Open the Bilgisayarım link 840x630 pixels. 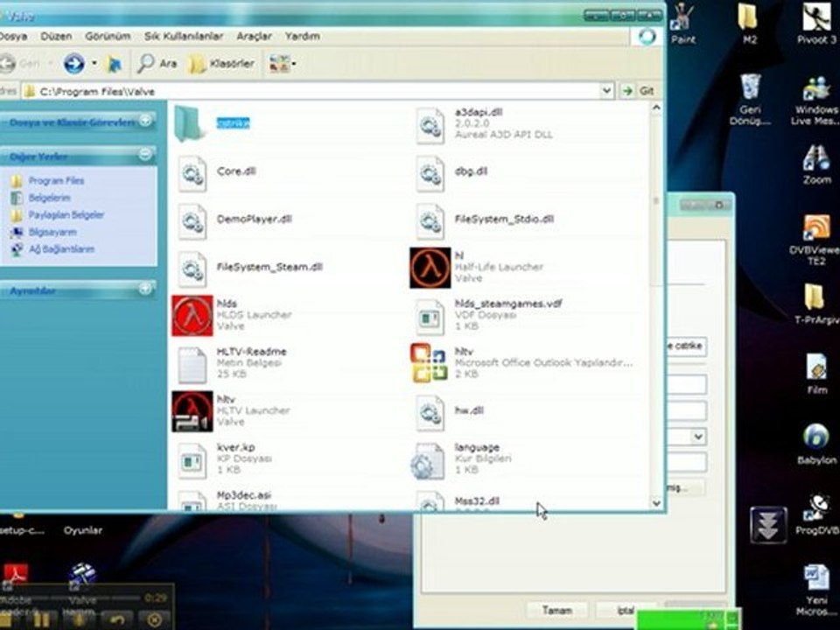pos(52,232)
